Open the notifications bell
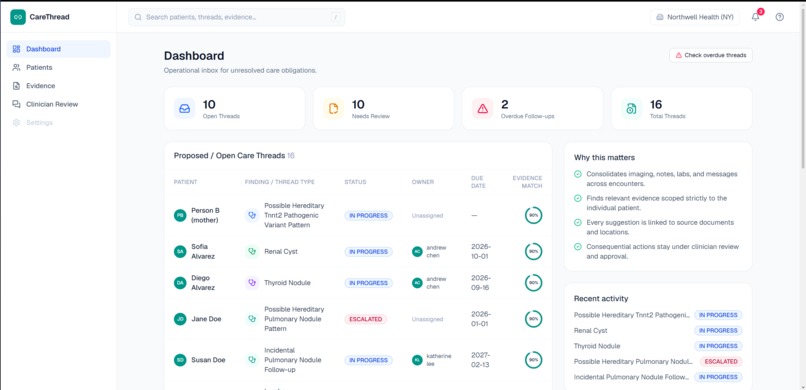The image size is (806, 390). 755,17
